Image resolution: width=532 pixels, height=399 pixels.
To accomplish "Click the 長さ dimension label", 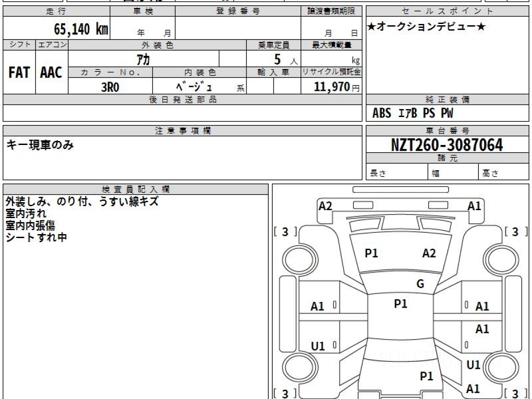I will point(377,174).
